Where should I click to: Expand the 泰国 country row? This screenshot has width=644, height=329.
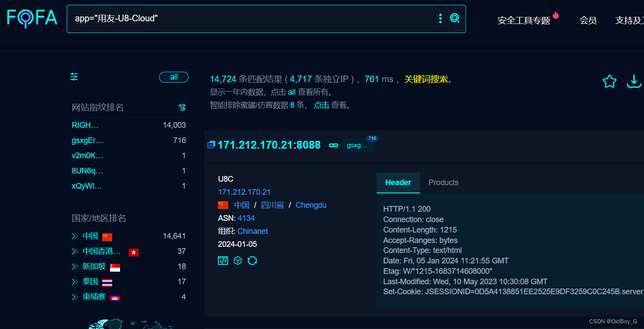click(x=75, y=282)
